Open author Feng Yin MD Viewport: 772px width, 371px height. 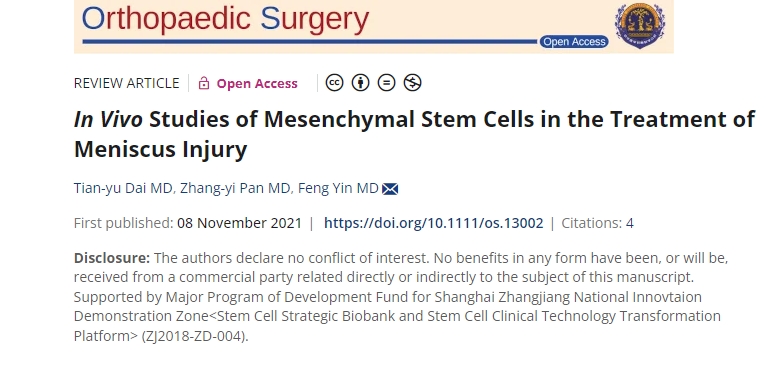338,188
